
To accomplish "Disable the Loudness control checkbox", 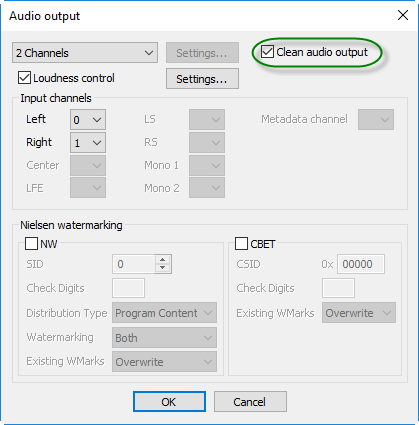I will (24, 78).
